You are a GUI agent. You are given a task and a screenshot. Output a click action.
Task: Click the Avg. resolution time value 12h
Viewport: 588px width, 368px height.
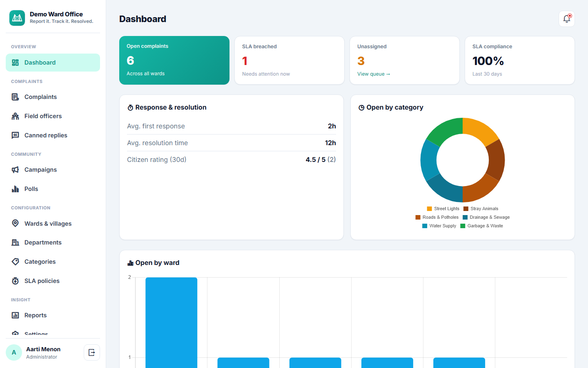[x=330, y=143]
